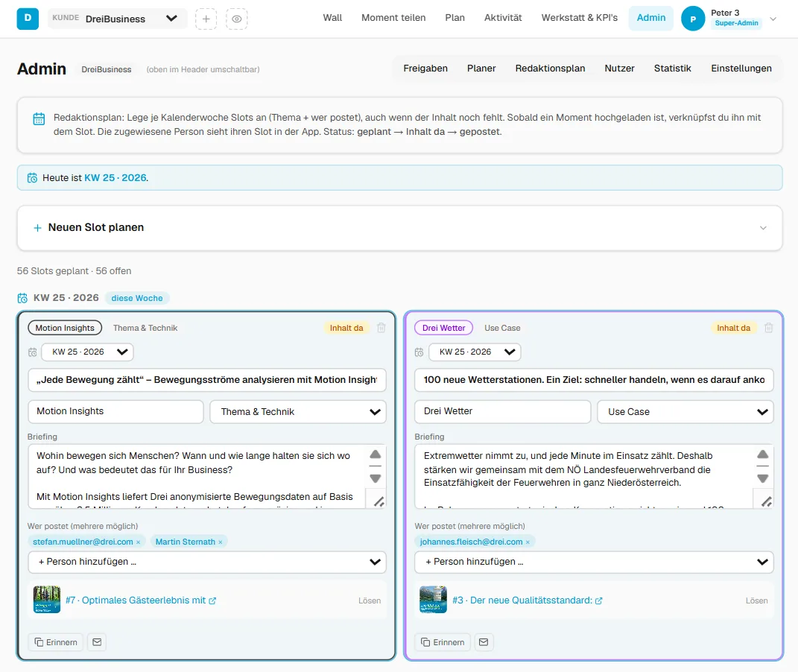Click Lösen for moment #7
The image size is (798, 672).
tap(370, 600)
